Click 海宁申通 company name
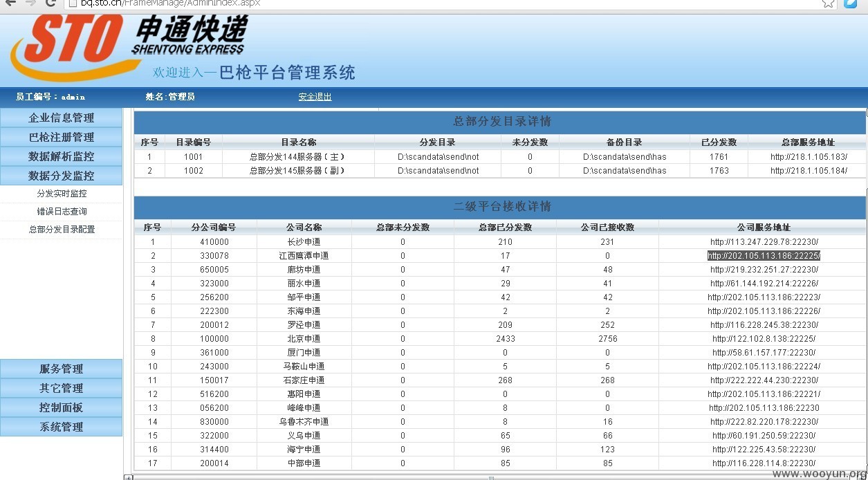The height and width of the screenshot is (480, 868). pyautogui.click(x=304, y=450)
